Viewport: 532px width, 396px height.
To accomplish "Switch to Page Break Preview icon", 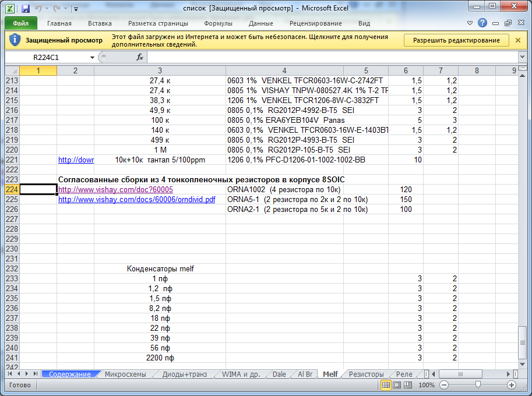I will tap(408, 385).
